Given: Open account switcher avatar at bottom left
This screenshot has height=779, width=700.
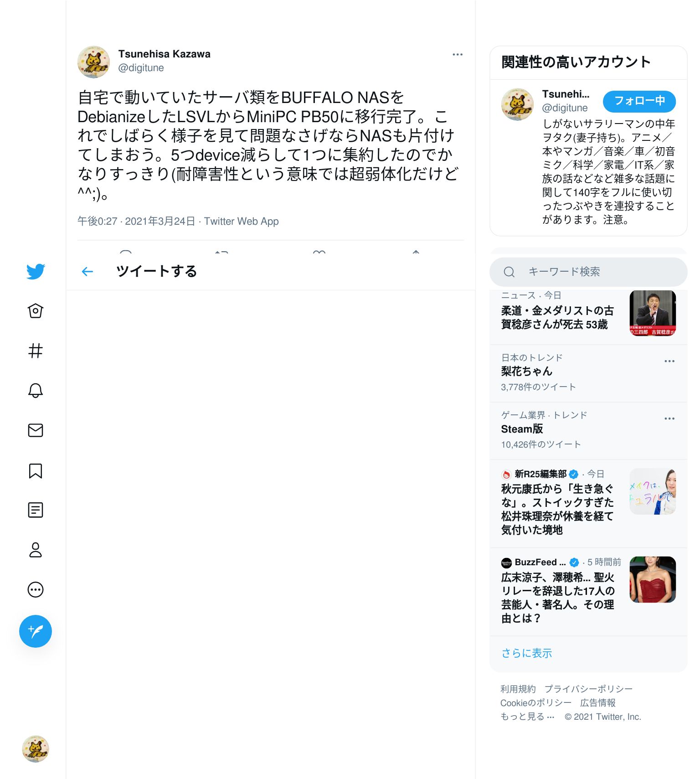Looking at the screenshot, I should click(36, 748).
